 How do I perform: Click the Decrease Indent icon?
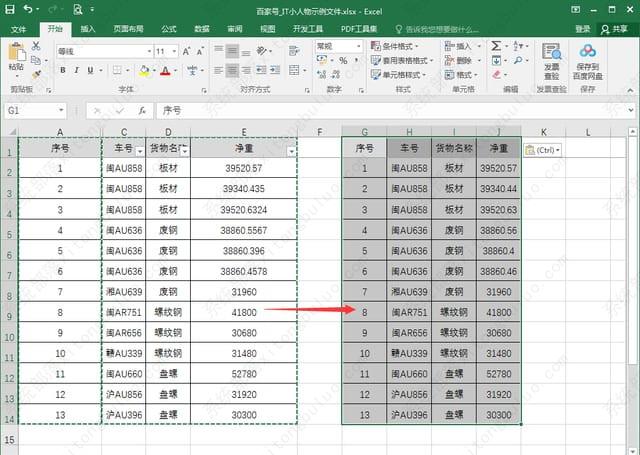pos(261,70)
